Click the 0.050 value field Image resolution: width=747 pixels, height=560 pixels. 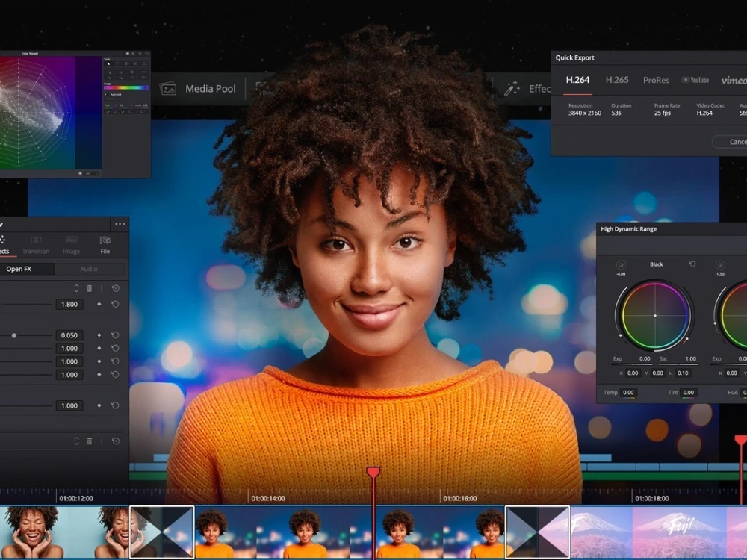[69, 335]
